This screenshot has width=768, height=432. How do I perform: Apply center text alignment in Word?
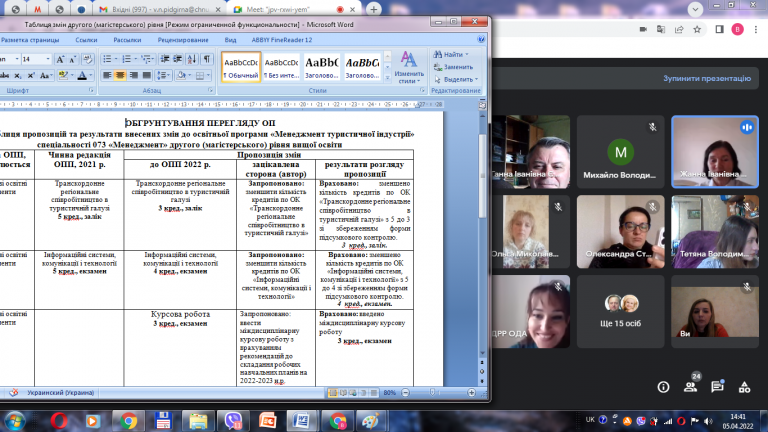[120, 75]
